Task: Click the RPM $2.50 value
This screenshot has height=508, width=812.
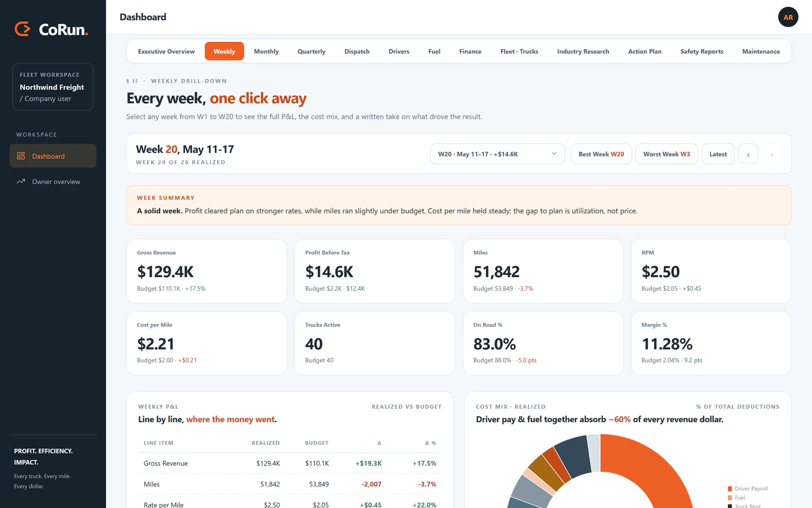Action: (660, 272)
